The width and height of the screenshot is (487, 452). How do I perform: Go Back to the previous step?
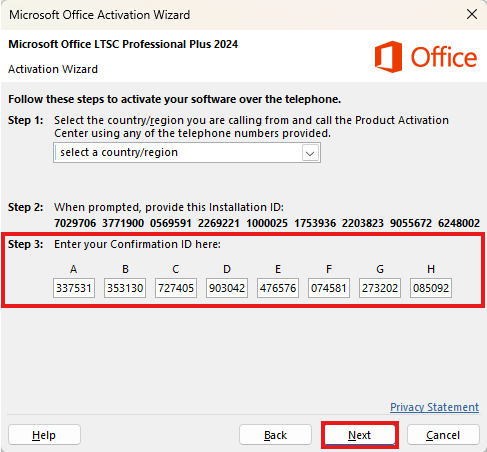275,435
